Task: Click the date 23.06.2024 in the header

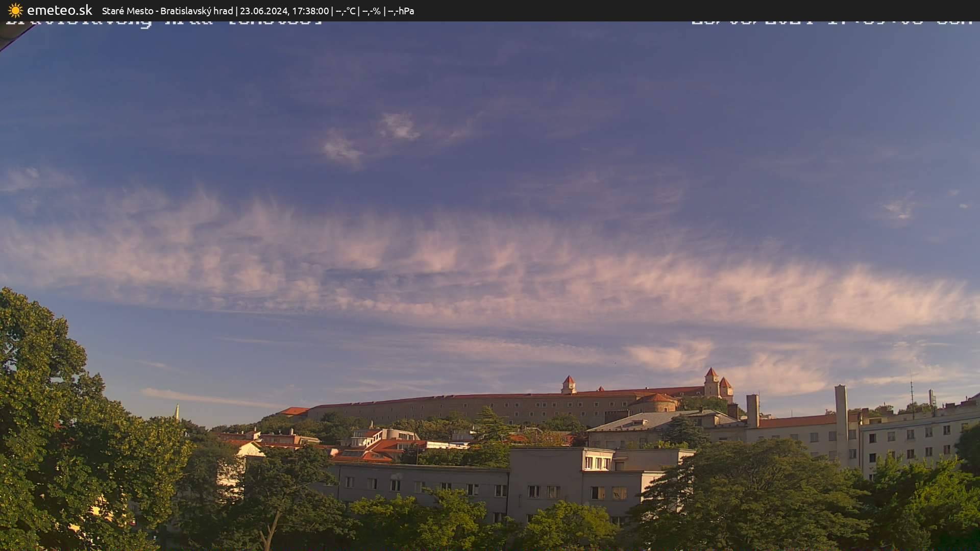Action: [x=265, y=10]
